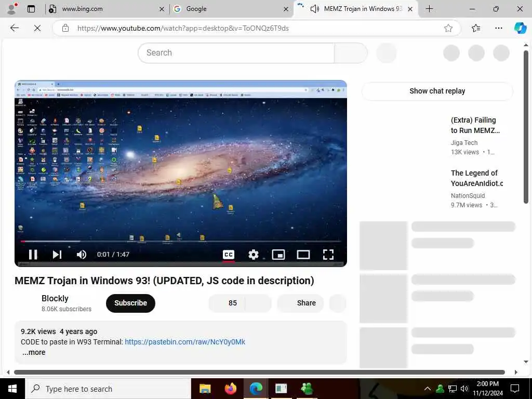
Task: Stop loading the page
Action: 37,28
